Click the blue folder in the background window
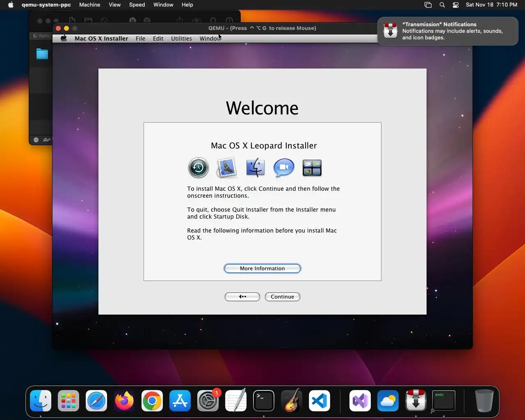The image size is (525, 420). (x=42, y=54)
